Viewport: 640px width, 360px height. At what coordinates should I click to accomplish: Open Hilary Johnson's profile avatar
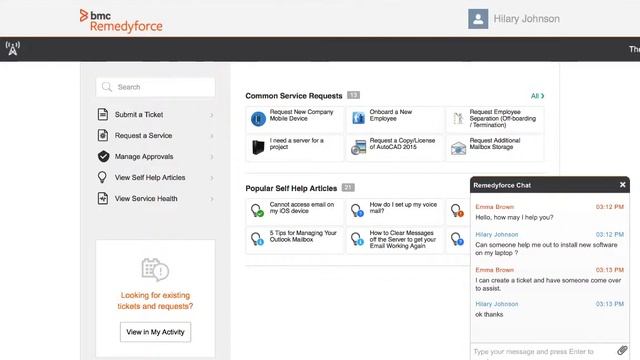pyautogui.click(x=478, y=19)
